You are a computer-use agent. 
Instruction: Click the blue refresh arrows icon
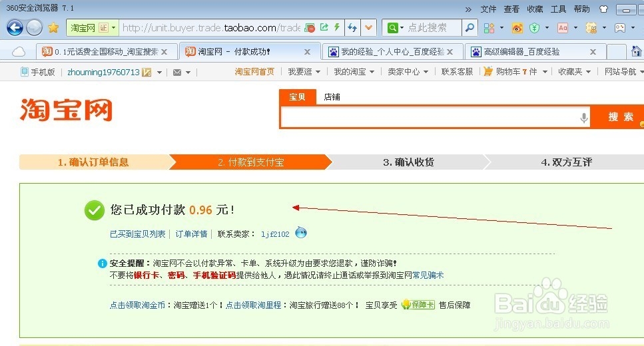click(x=352, y=27)
